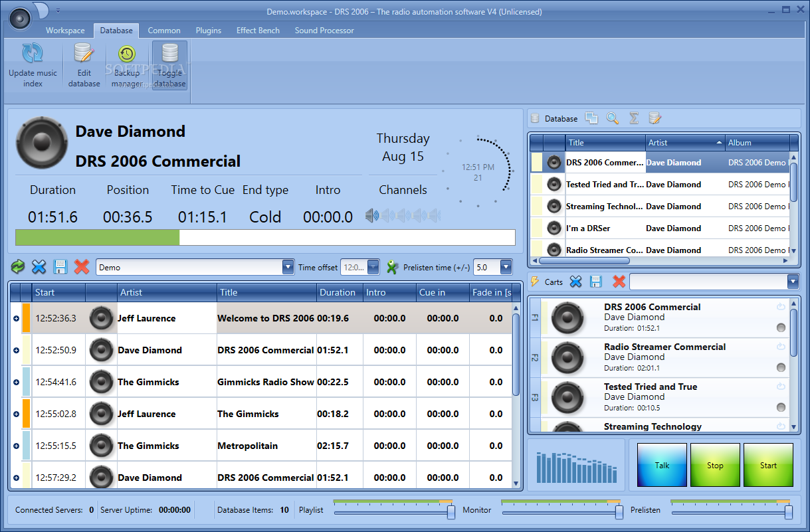Select 'Tested Tried and Tr...' database row

click(660, 185)
